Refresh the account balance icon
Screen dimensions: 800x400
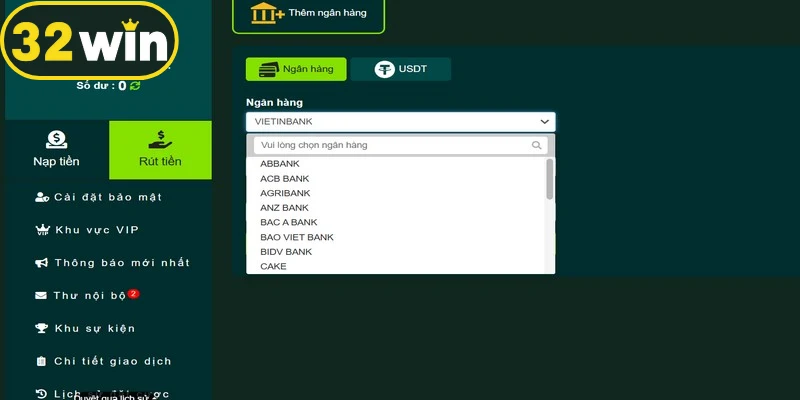pyautogui.click(x=135, y=86)
